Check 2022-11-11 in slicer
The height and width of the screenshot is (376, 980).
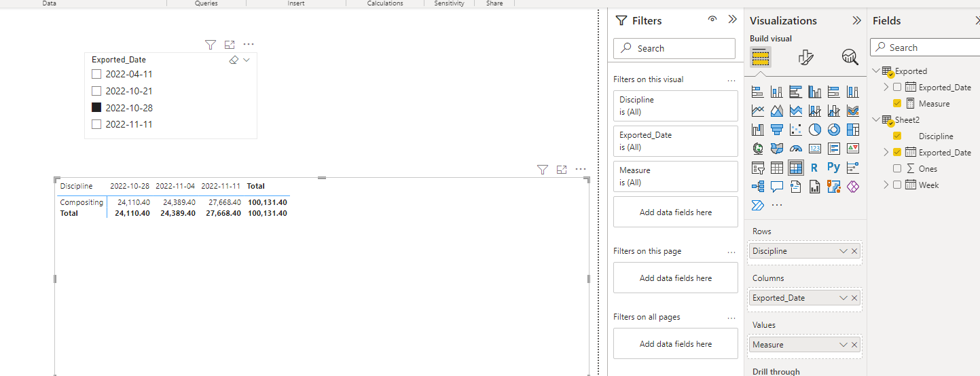96,124
